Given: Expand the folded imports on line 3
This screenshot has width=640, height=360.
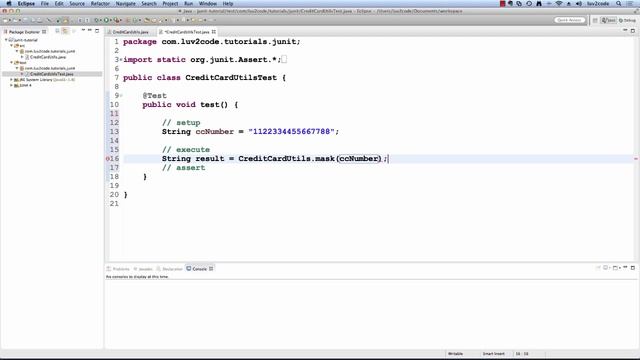Looking at the screenshot, I should 121,60.
